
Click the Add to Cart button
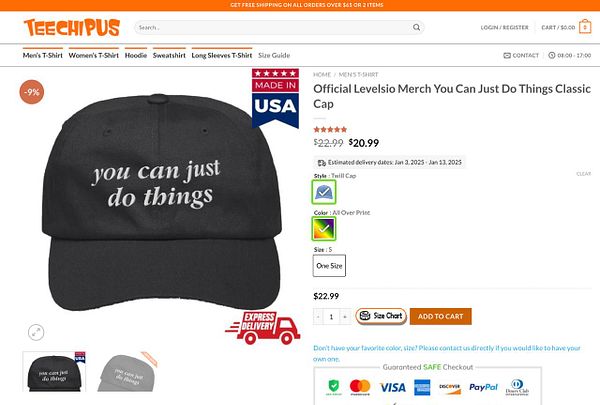(440, 317)
